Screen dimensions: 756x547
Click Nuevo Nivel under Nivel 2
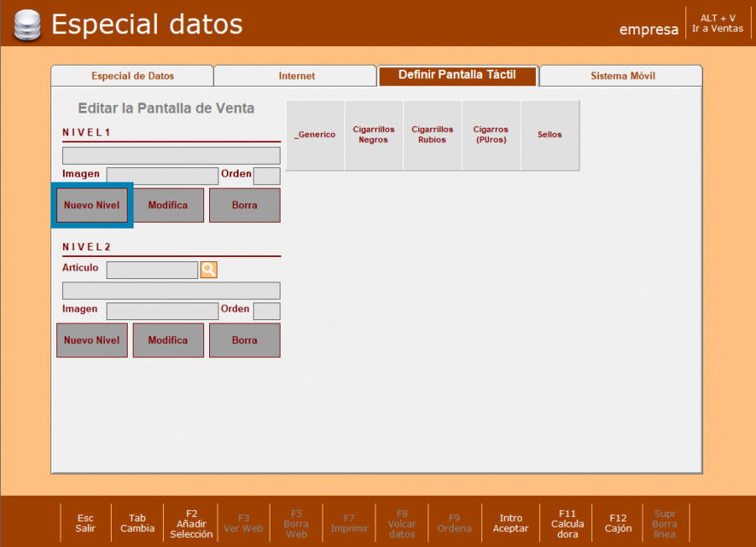point(92,340)
